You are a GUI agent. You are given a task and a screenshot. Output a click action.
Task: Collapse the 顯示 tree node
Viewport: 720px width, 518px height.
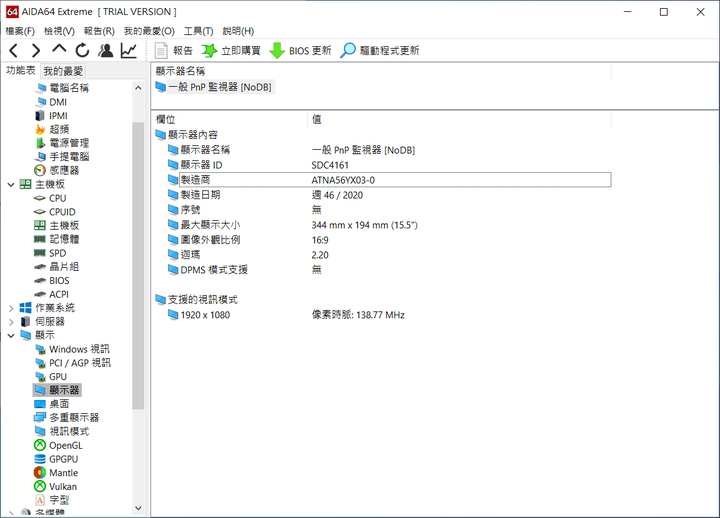point(11,336)
